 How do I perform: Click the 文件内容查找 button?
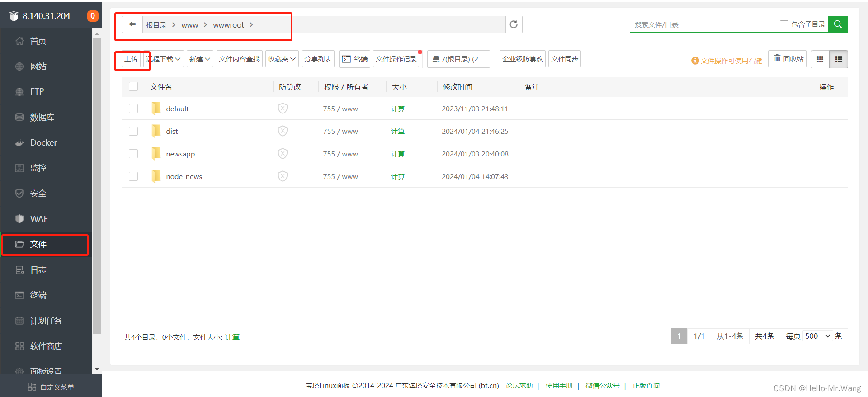(x=240, y=59)
